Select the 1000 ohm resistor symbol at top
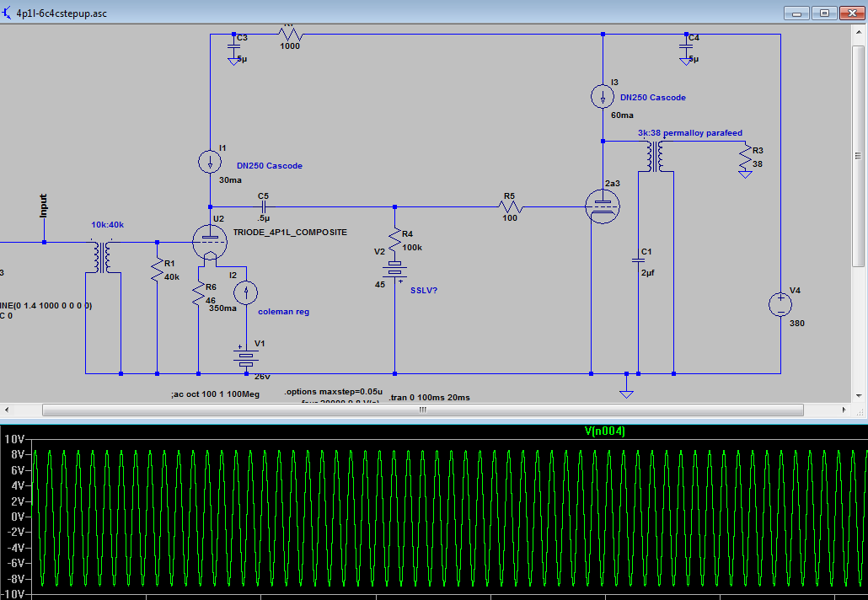Image resolution: width=868 pixels, height=600 pixels. coord(290,35)
